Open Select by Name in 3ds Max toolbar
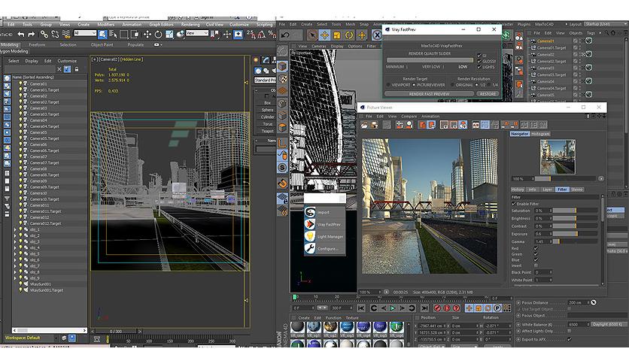This screenshot has height=364, width=629. point(113,35)
